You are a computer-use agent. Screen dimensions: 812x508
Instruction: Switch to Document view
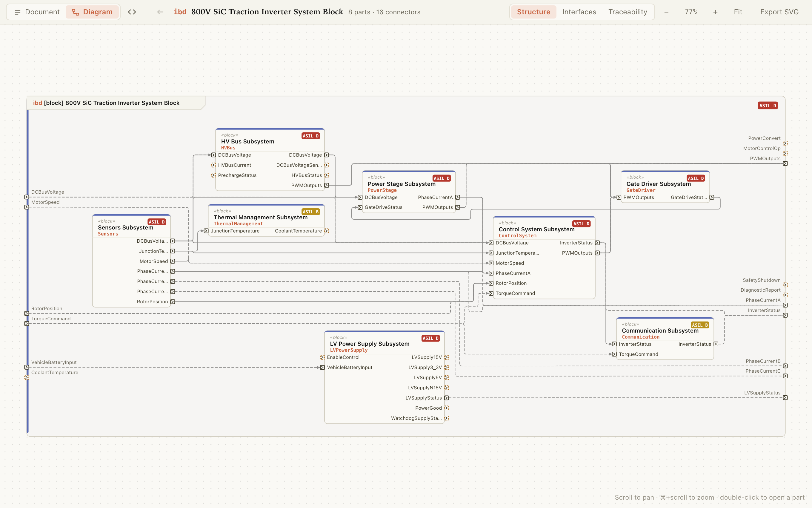pos(37,12)
